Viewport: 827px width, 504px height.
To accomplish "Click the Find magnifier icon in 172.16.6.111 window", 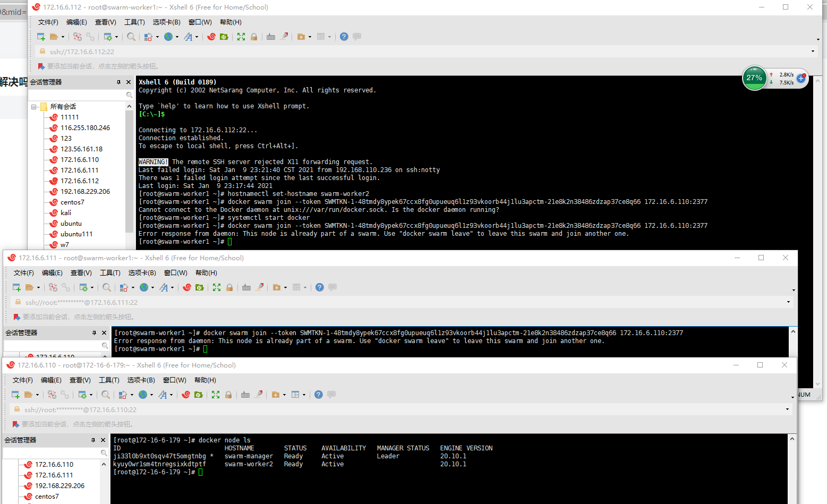I will [x=107, y=287].
